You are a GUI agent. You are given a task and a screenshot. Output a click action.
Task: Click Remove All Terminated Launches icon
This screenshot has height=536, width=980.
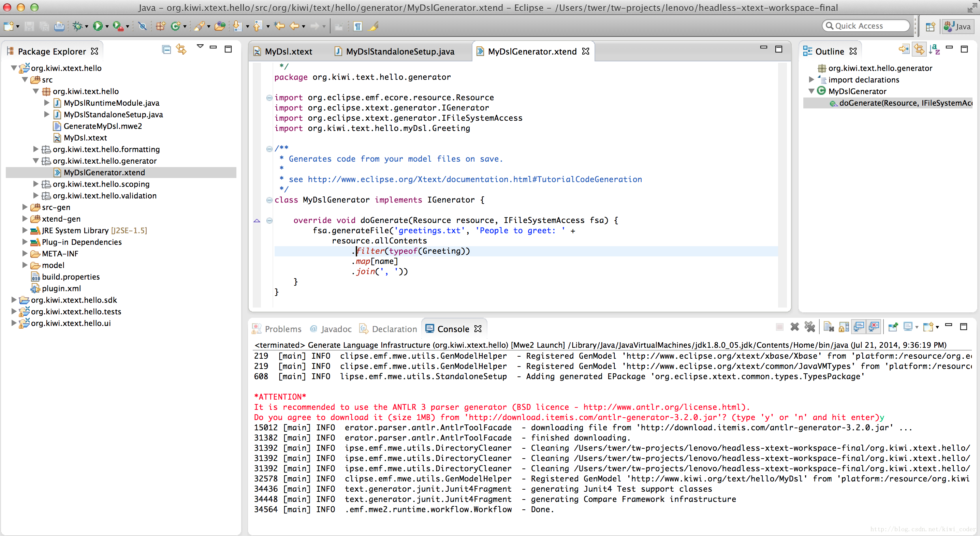[x=809, y=327]
